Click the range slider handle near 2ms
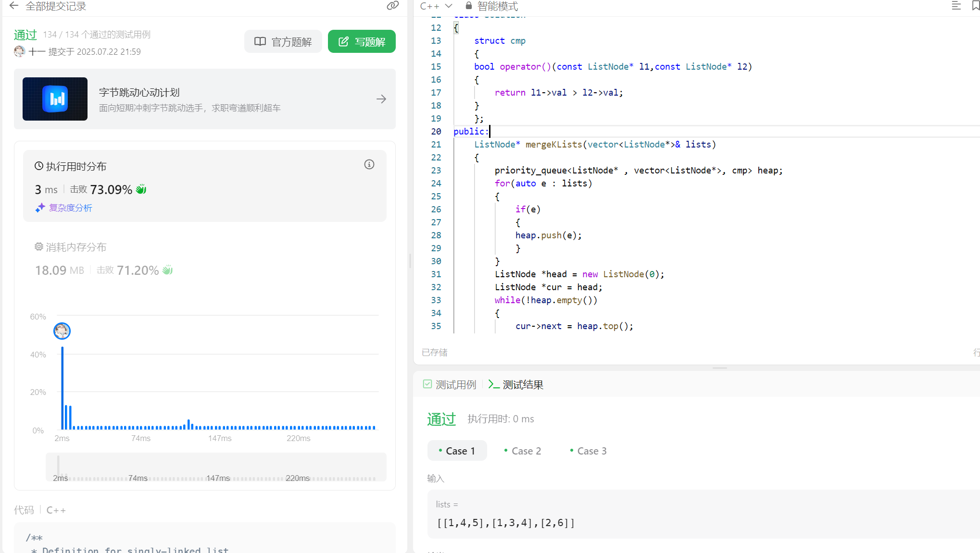This screenshot has height=553, width=980. click(x=58, y=466)
